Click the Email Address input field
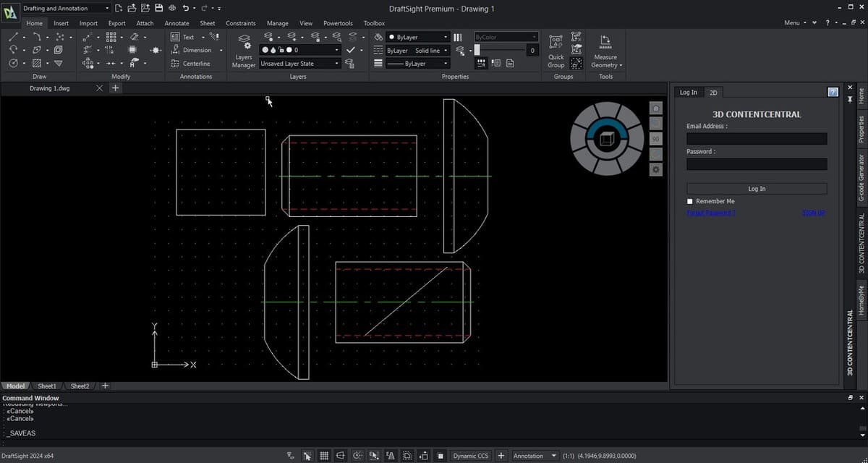Image resolution: width=868 pixels, height=463 pixels. pos(756,137)
